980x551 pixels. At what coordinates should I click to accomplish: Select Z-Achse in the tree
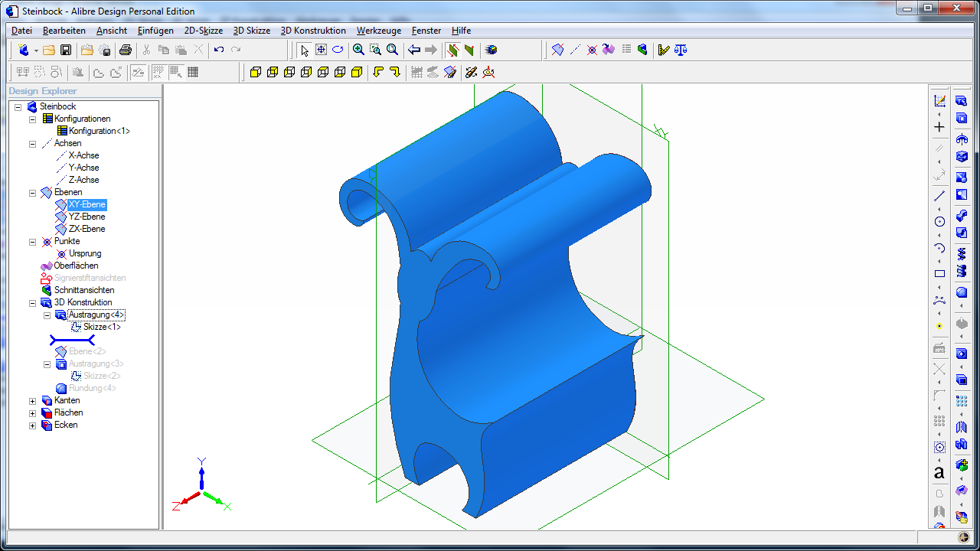[x=83, y=180]
